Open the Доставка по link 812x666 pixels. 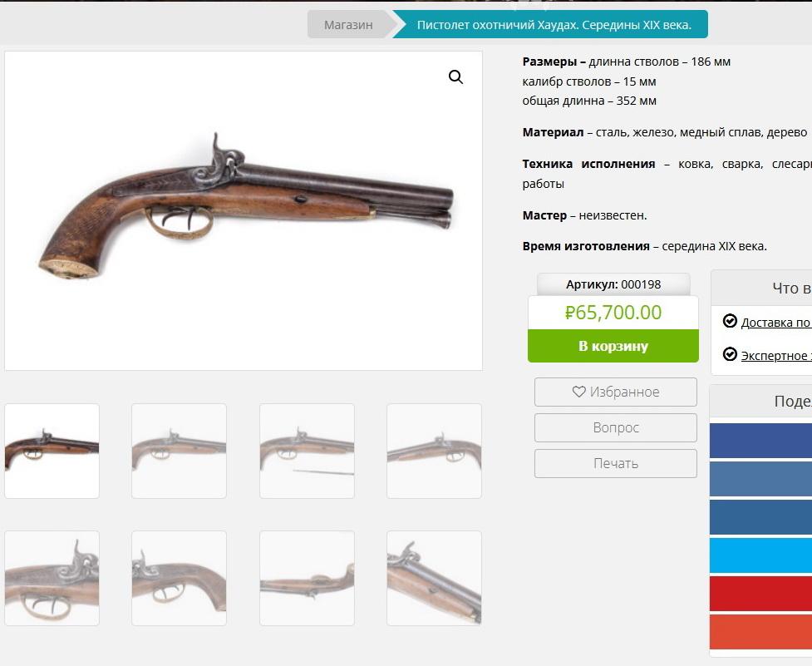click(775, 323)
